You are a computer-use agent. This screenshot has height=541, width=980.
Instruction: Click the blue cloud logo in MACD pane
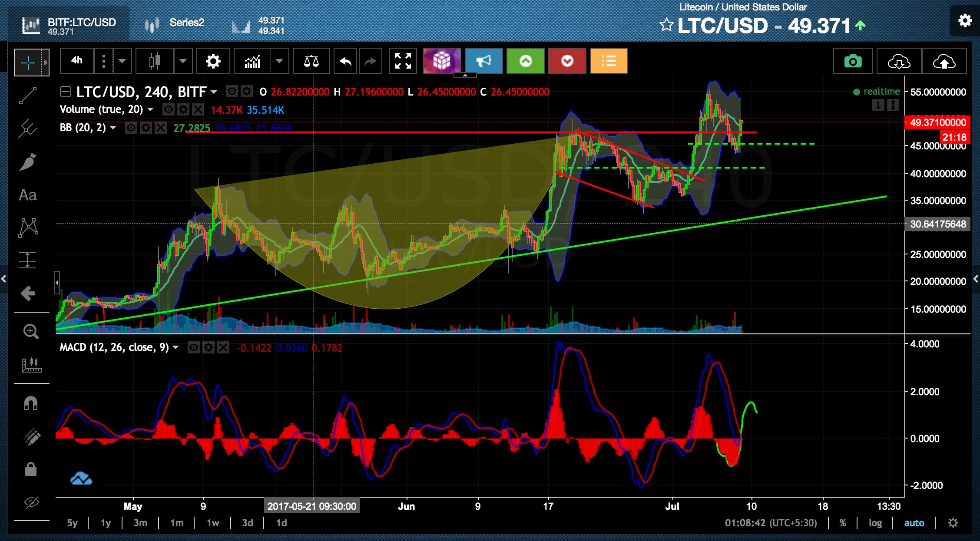[81, 478]
